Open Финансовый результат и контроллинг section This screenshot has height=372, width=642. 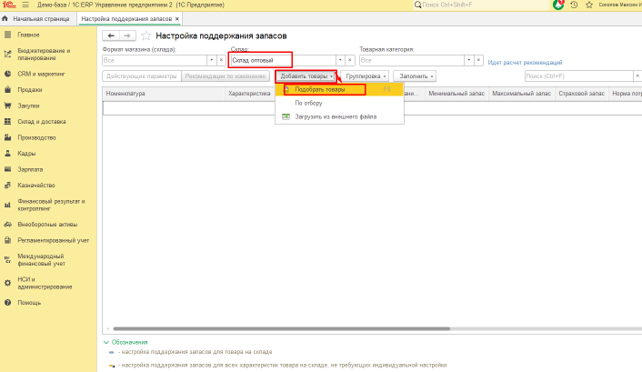pos(51,205)
